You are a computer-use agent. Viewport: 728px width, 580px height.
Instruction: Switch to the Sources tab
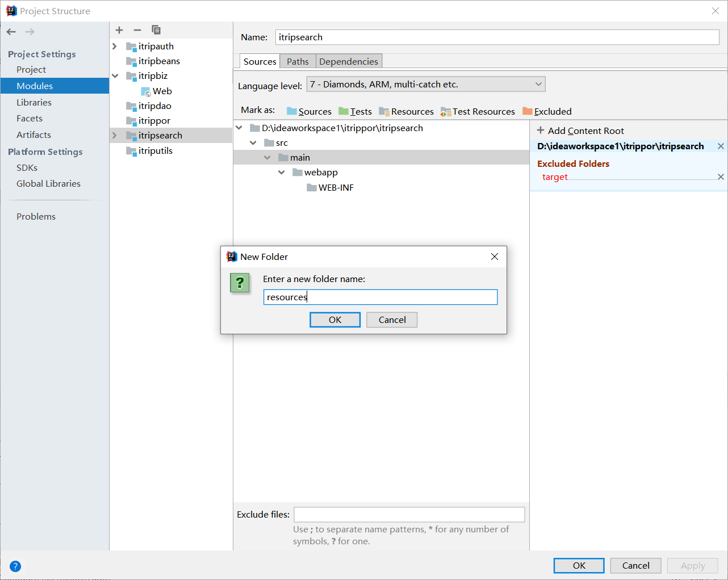pos(260,61)
